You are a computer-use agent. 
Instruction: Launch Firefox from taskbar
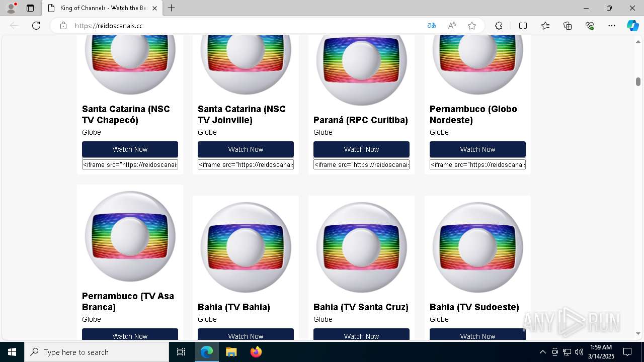(x=256, y=352)
